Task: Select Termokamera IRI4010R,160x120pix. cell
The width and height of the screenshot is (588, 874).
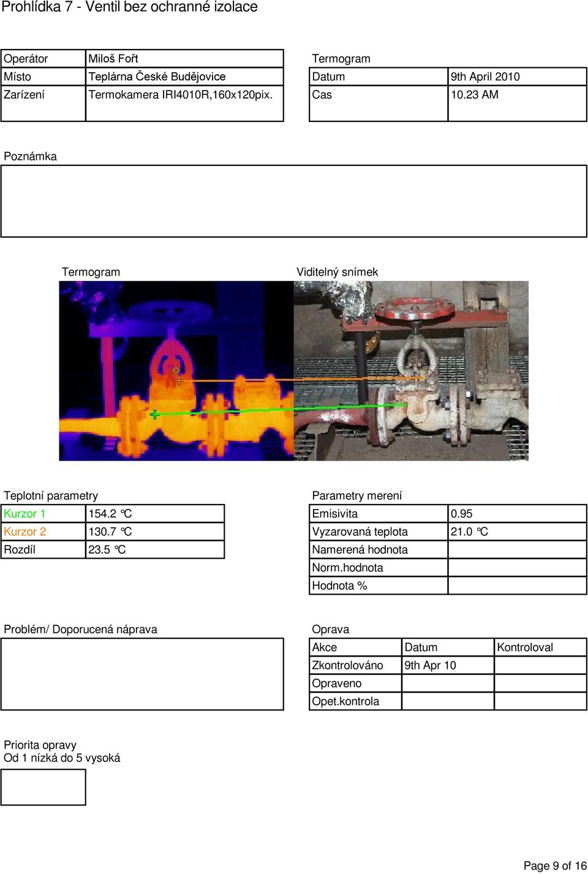Action: [184, 95]
